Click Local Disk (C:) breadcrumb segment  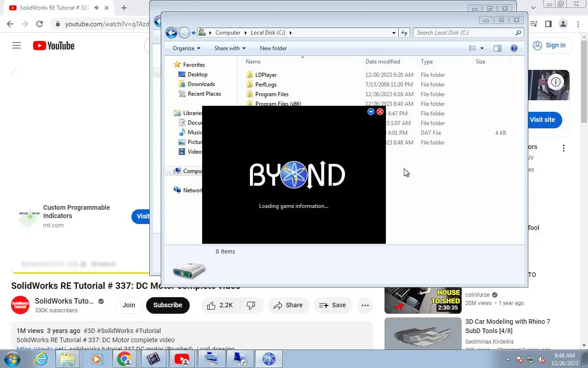(268, 33)
